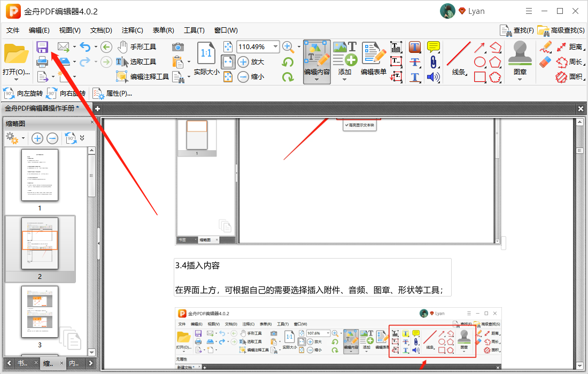
Task: Open the email icon dropdown arrow
Action: [x=74, y=47]
